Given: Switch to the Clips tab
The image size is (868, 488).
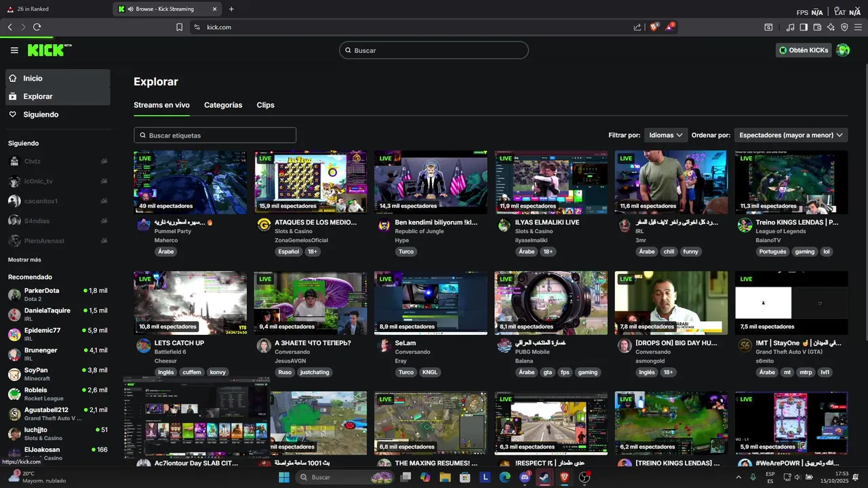Looking at the screenshot, I should pos(265,105).
